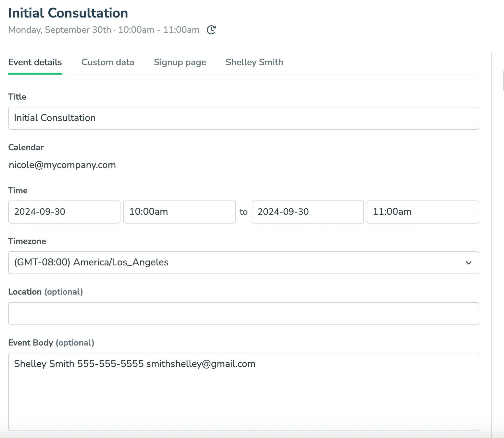Click the Initial Consultation page heading
This screenshot has width=504, height=438.
pyautogui.click(x=68, y=13)
